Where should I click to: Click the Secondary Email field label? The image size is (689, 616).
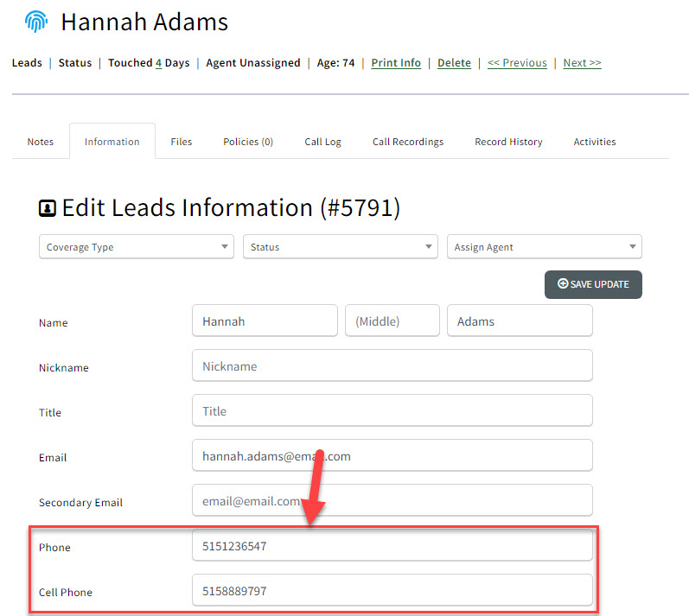tap(81, 502)
